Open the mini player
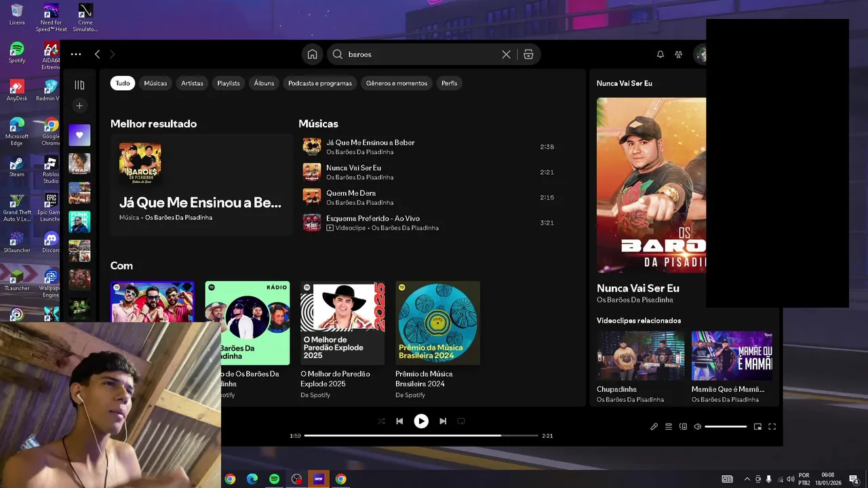This screenshot has height=488, width=868. [757, 426]
